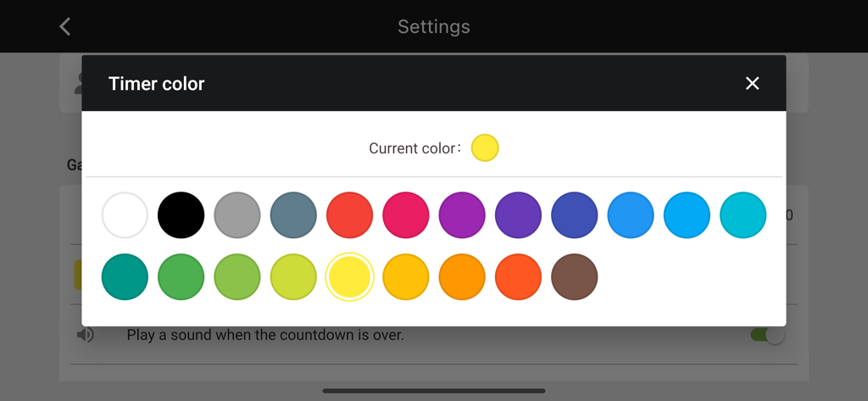Choose the purple color swatch
Viewport: 868px width, 401px height.
tap(462, 215)
